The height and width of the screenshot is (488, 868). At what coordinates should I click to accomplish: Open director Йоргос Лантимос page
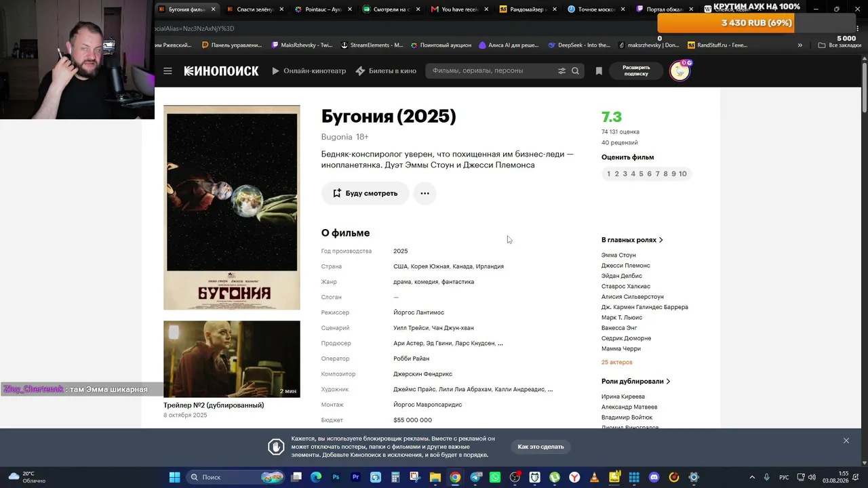[419, 312]
